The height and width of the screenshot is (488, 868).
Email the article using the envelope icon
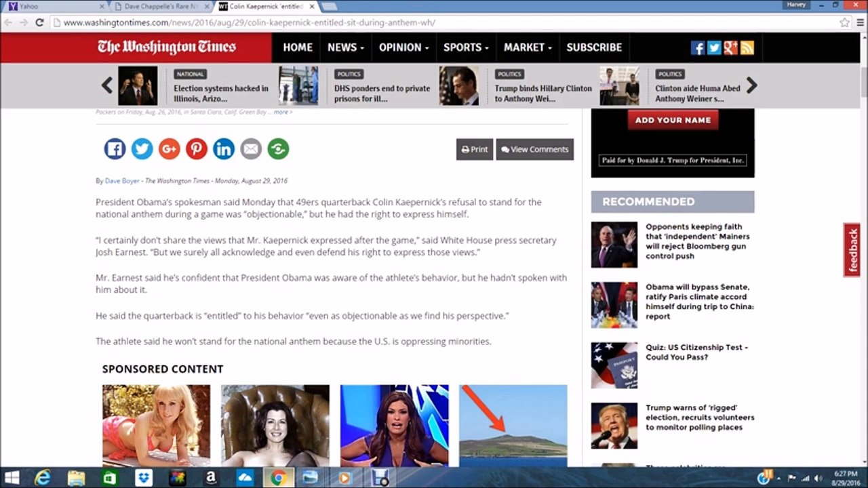(251, 149)
